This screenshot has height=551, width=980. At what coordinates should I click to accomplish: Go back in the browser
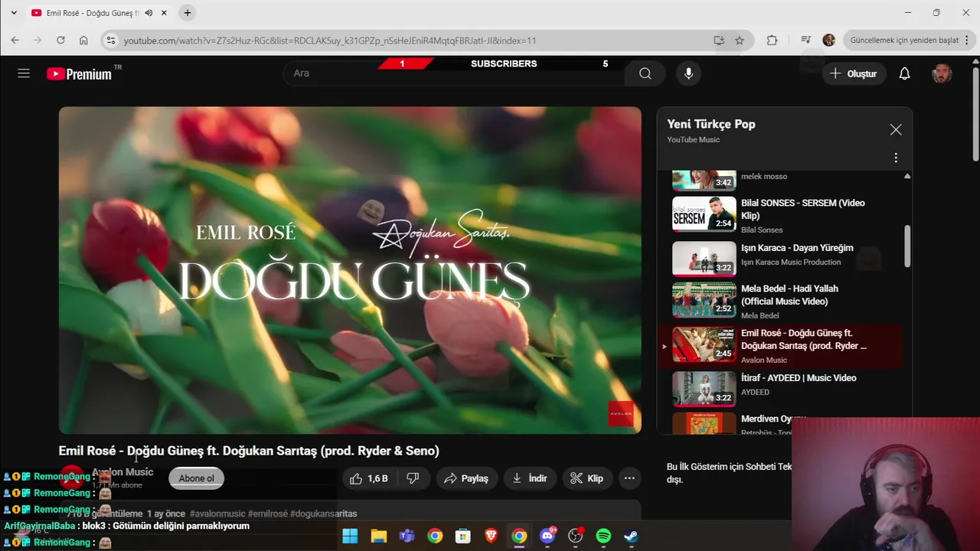tap(15, 41)
